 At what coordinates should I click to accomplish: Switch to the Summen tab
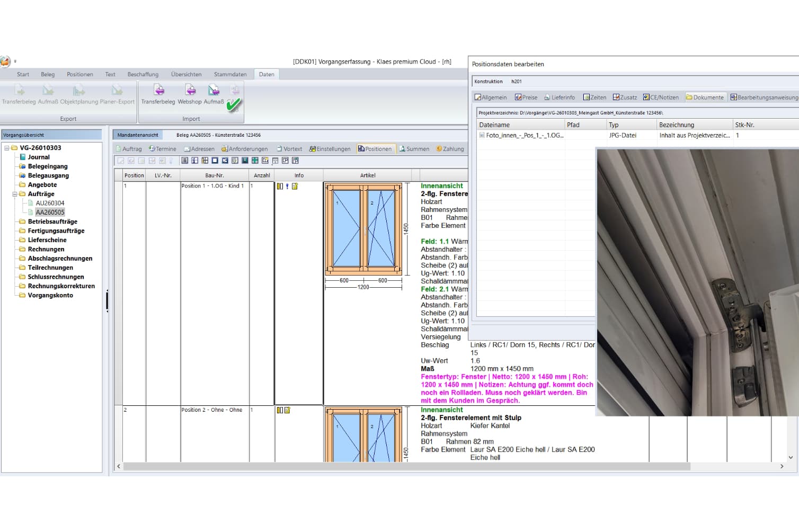coord(414,149)
